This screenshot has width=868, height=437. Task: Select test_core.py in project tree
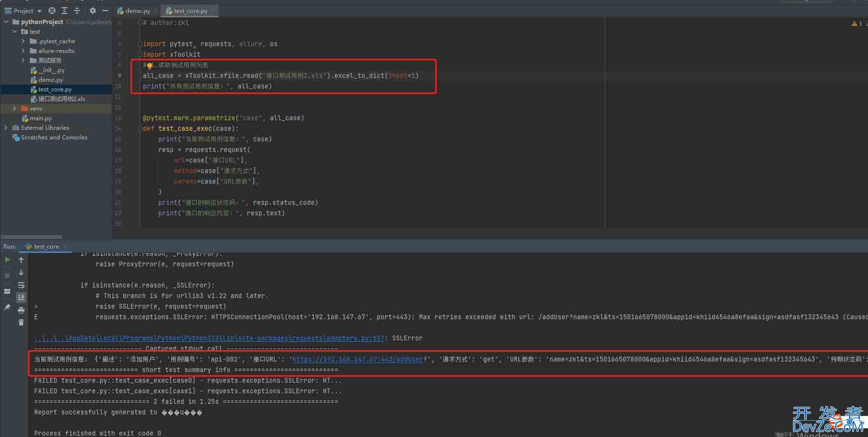click(55, 89)
